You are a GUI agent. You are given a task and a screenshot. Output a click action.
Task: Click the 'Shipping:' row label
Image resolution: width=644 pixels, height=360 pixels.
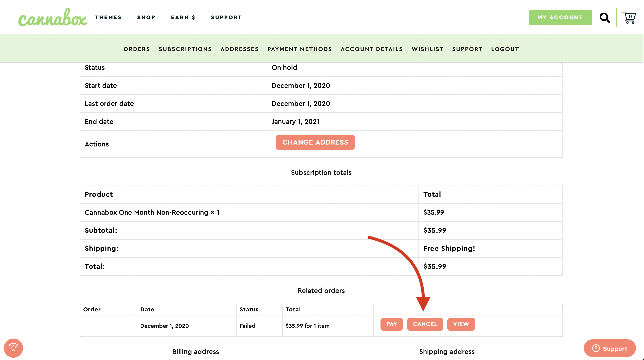(x=101, y=248)
